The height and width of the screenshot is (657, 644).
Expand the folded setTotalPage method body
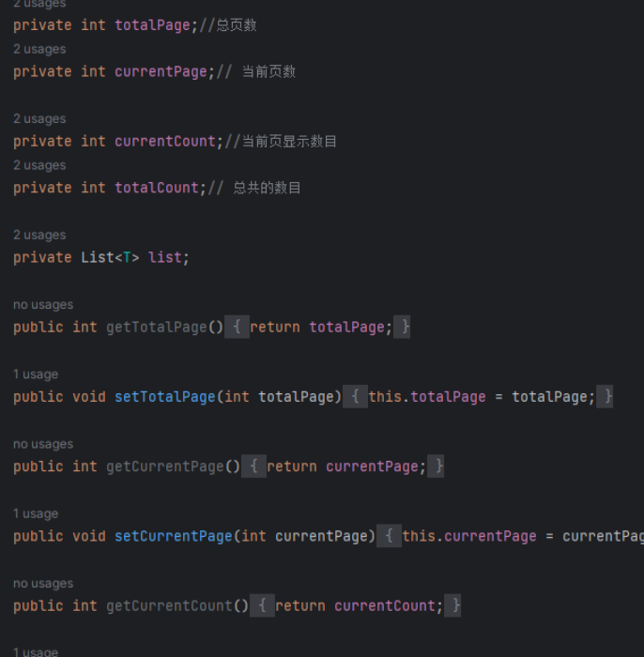[357, 397]
